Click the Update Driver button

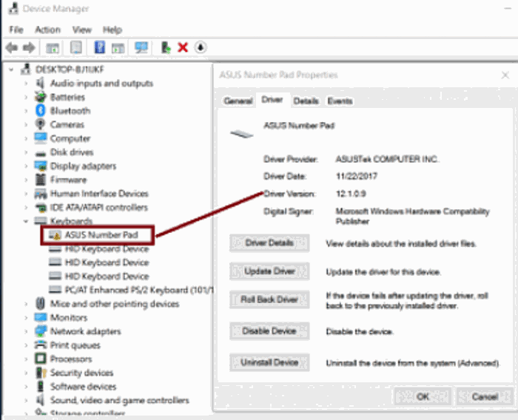(x=269, y=271)
